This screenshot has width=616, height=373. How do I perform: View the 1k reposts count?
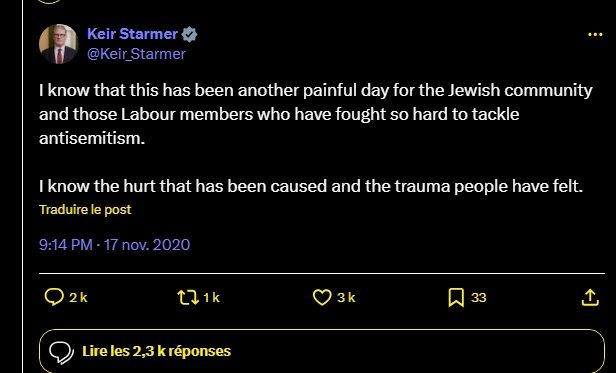pos(211,298)
